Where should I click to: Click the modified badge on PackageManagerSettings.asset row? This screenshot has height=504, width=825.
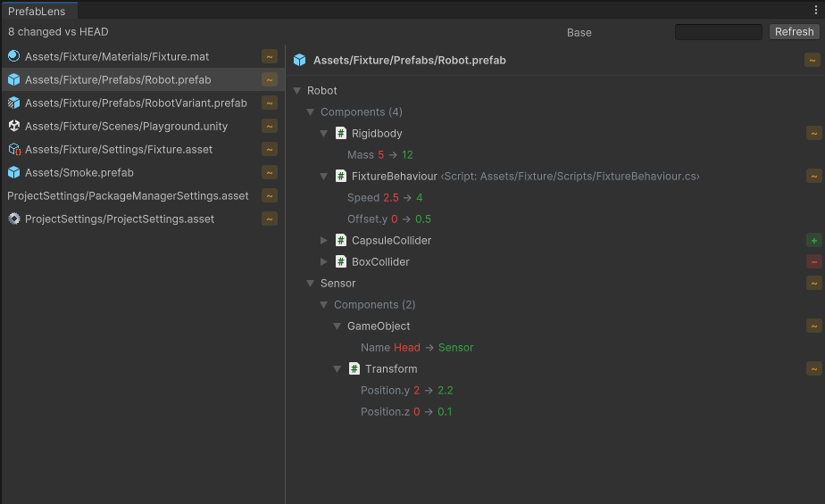(x=270, y=195)
